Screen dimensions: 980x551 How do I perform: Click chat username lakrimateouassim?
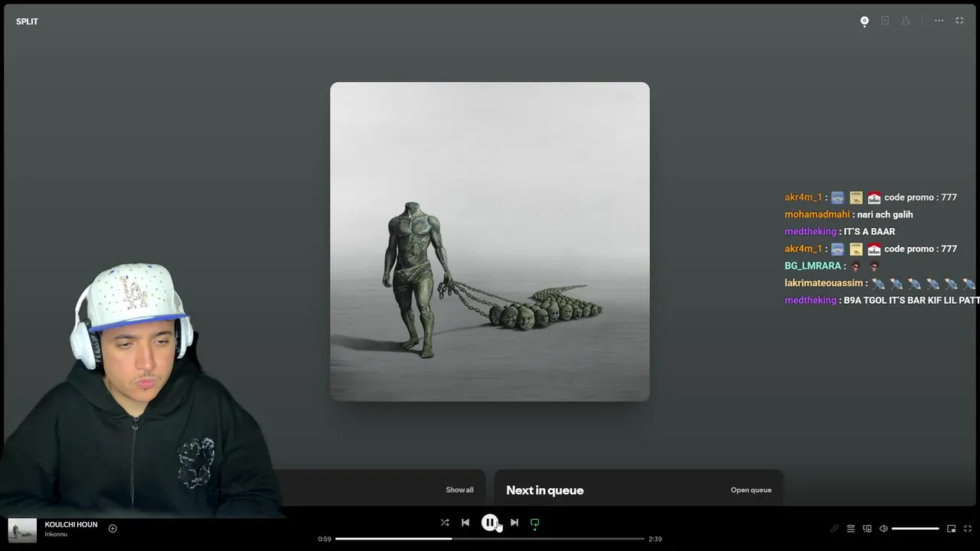[824, 283]
